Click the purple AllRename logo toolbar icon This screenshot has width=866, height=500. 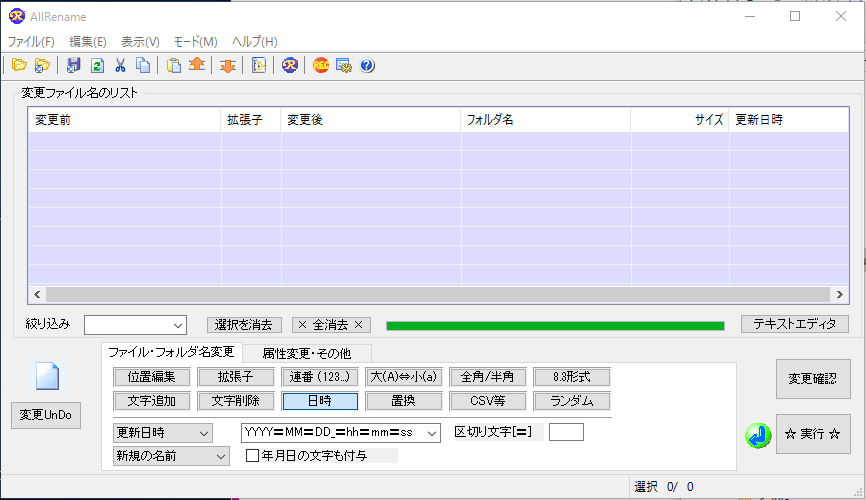coord(289,65)
